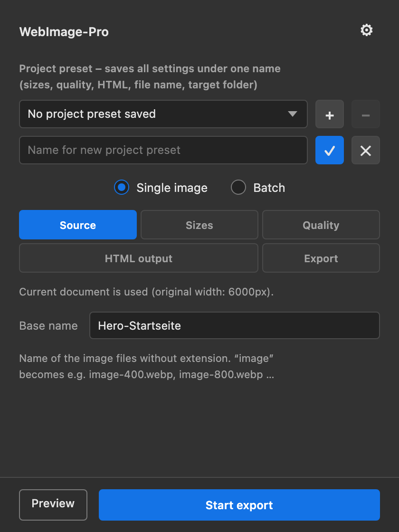Click the new project preset name field
The image size is (399, 532).
[163, 150]
